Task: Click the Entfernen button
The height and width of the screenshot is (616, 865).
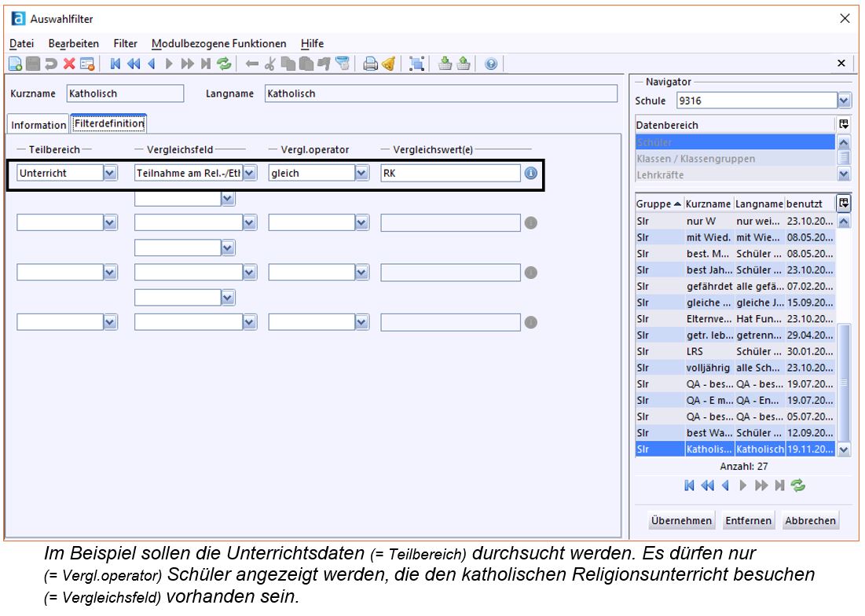Action: [749, 521]
